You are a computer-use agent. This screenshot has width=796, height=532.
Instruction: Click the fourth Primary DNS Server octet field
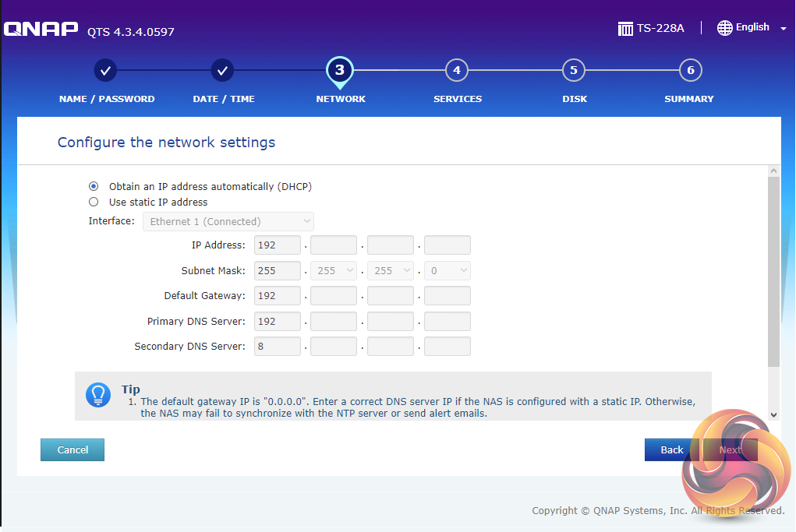[448, 322]
